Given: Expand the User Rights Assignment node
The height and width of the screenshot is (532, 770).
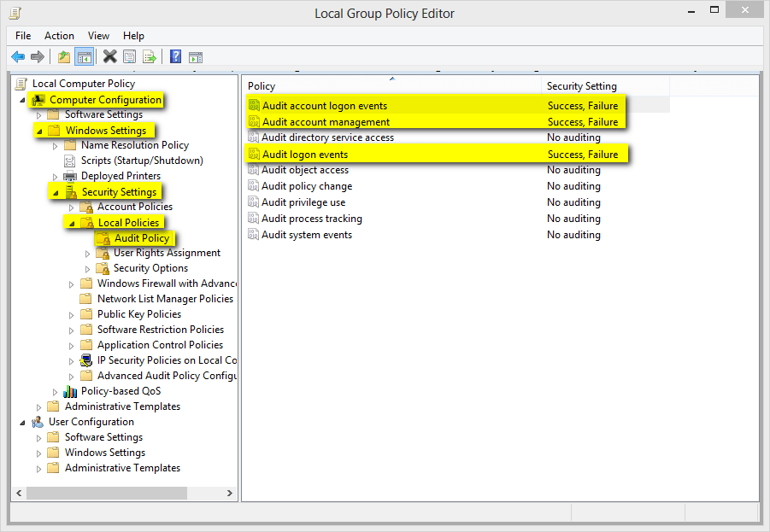Looking at the screenshot, I should point(87,254).
